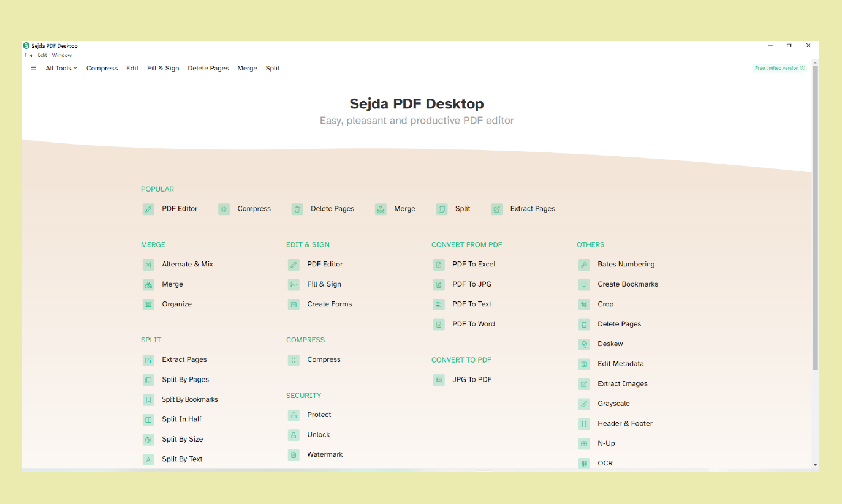Click the Fill & Sign signature icon
This screenshot has width=842, height=504.
pyautogui.click(x=294, y=285)
